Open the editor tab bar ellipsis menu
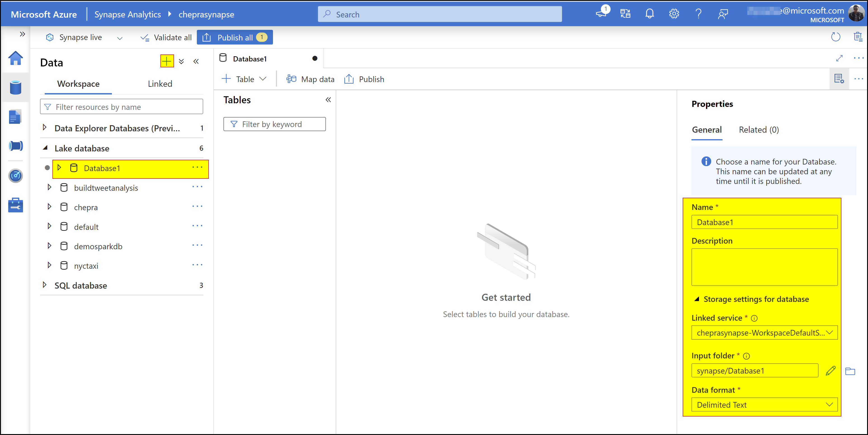Image resolution: width=868 pixels, height=435 pixels. (x=858, y=58)
